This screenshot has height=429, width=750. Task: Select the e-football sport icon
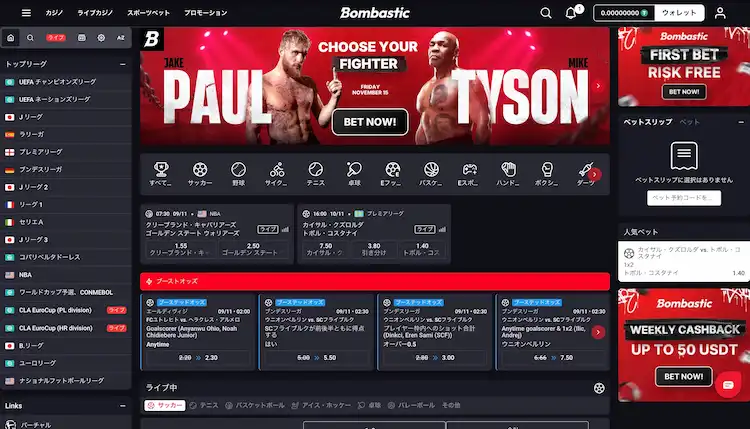392,174
